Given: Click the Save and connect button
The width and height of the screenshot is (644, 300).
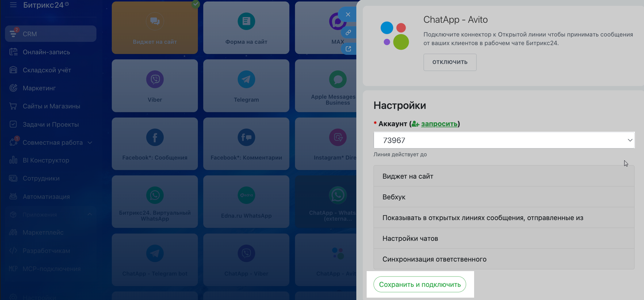Looking at the screenshot, I should (x=419, y=285).
